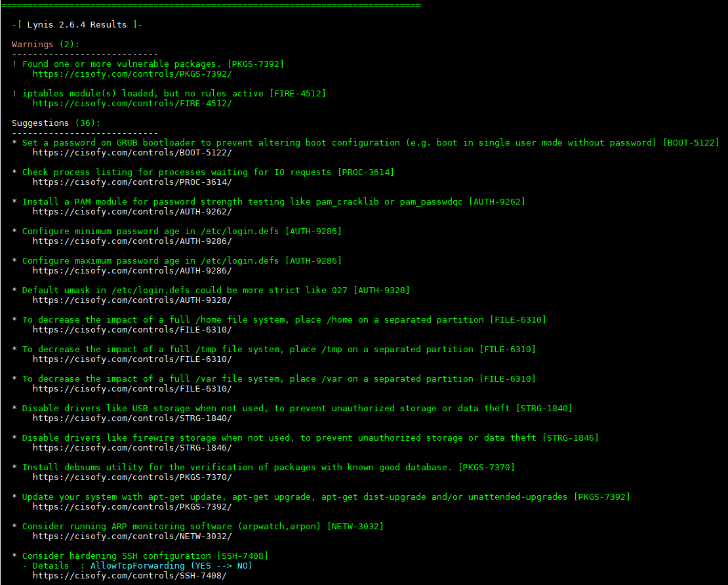This screenshot has width=728, height=585.
Task: Click the PAM module password strength suggestion
Action: pyautogui.click(x=274, y=201)
